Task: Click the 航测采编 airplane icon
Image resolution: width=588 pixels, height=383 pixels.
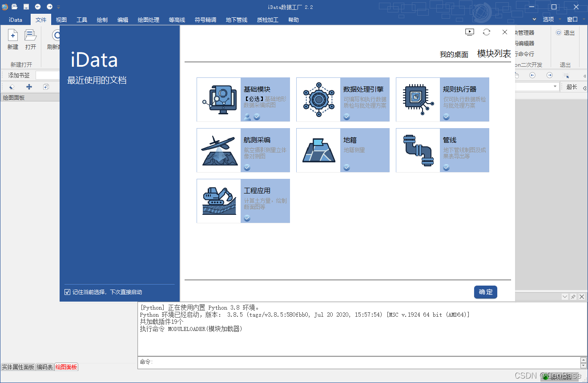Action: 219,150
